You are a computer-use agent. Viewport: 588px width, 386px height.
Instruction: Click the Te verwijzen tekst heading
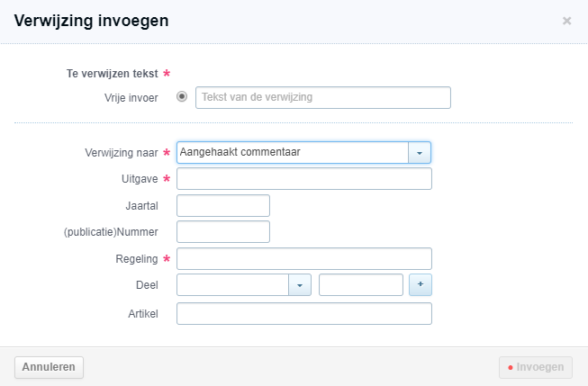[x=112, y=74]
